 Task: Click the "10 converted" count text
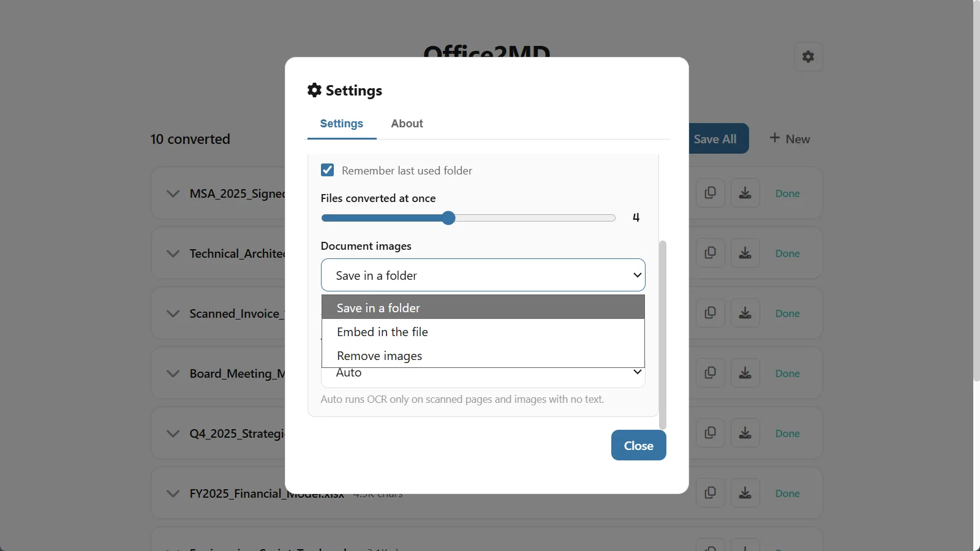[190, 139]
